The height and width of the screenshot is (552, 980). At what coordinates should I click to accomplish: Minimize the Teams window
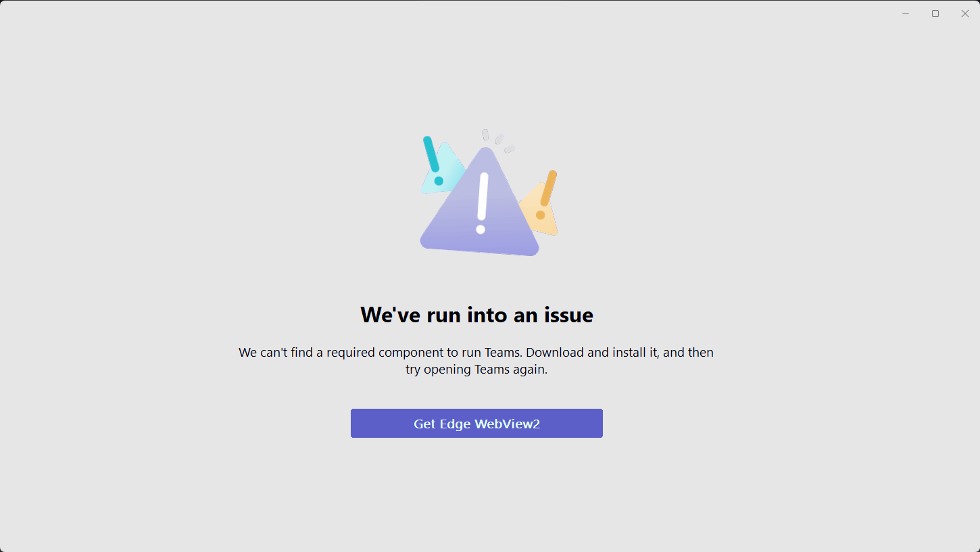[906, 14]
